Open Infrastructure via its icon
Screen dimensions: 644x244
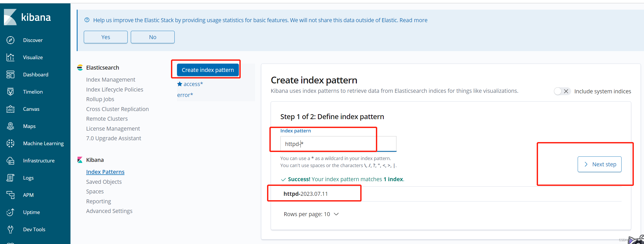pos(10,161)
